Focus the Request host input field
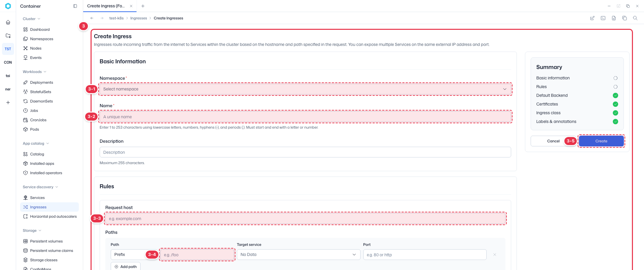This screenshot has width=644, height=270. pyautogui.click(x=305, y=218)
